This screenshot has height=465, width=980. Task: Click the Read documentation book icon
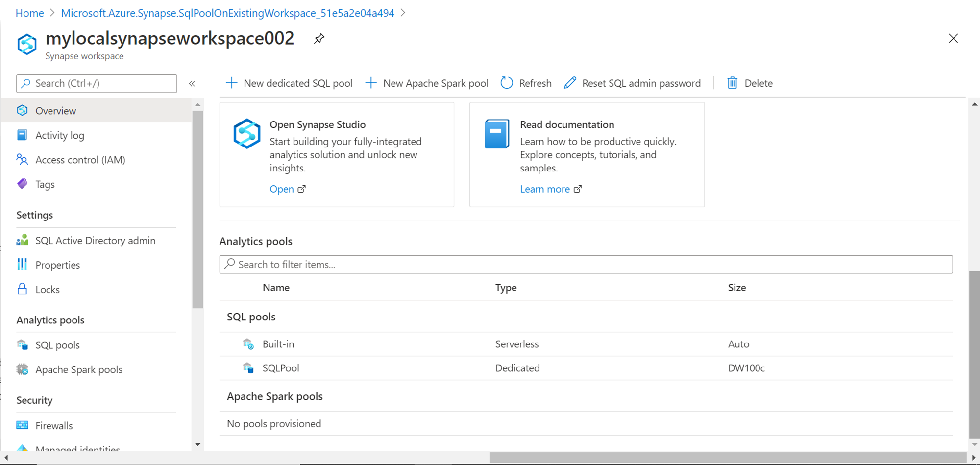click(497, 133)
